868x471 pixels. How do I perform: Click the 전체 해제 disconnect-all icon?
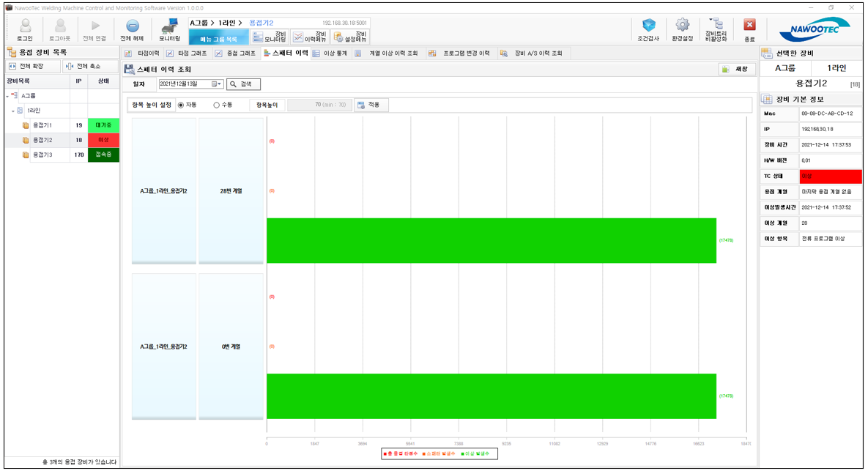coord(132,26)
